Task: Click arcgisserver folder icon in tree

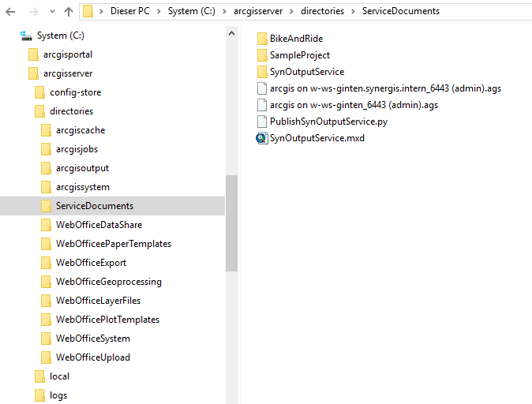Action: tap(34, 73)
